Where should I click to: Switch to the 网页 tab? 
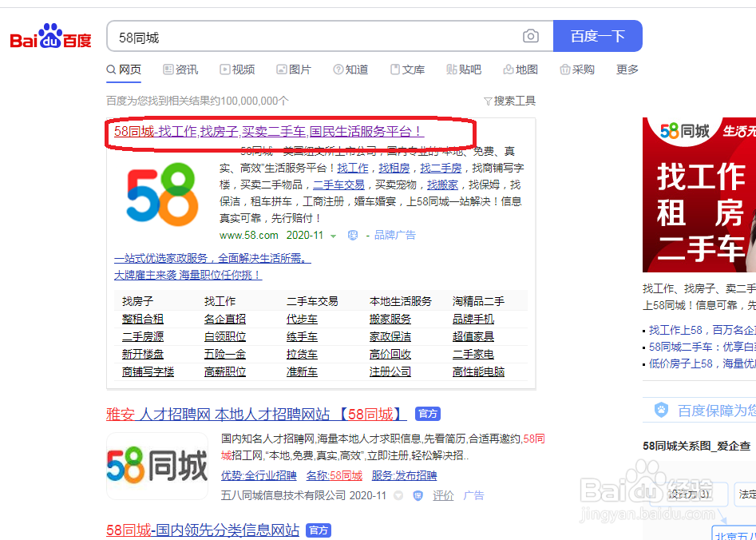[x=124, y=69]
